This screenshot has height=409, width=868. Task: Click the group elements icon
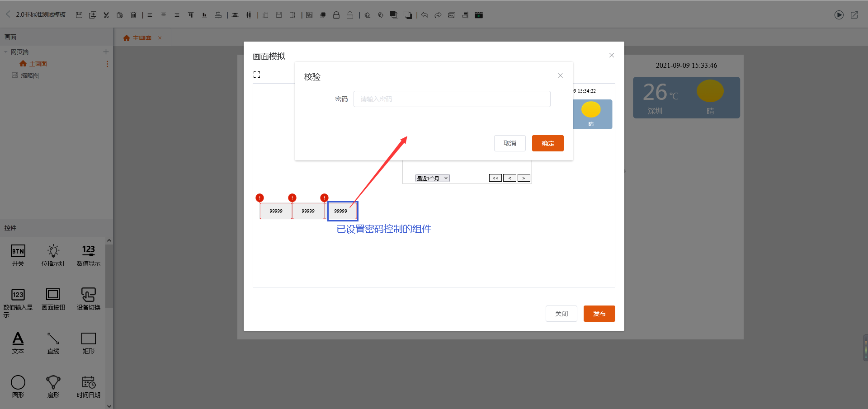click(309, 15)
